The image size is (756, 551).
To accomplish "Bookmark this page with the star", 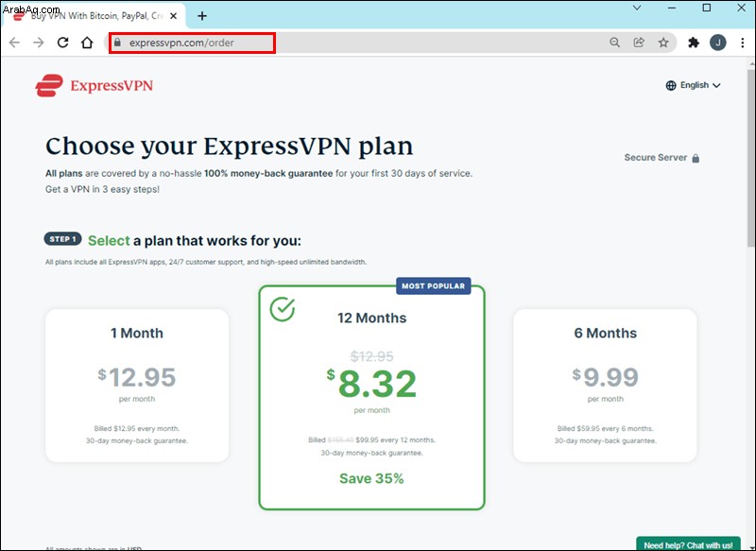I will (x=663, y=43).
